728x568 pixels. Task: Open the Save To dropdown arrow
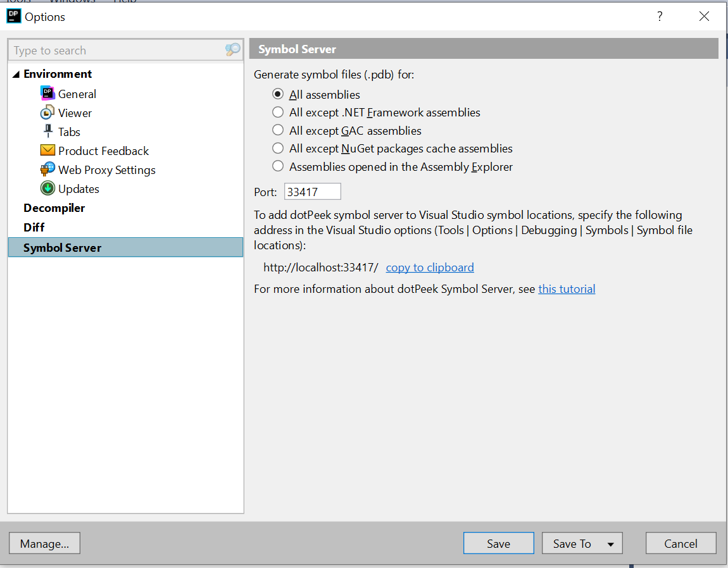click(x=610, y=544)
